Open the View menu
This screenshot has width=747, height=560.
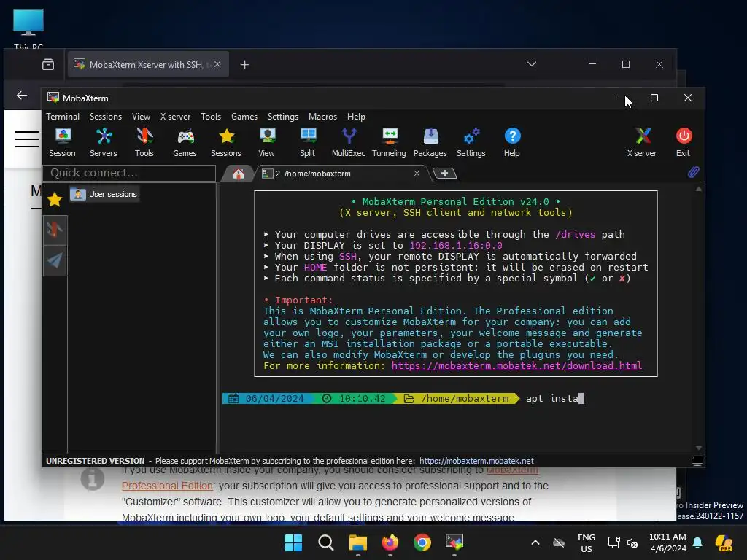coord(141,117)
